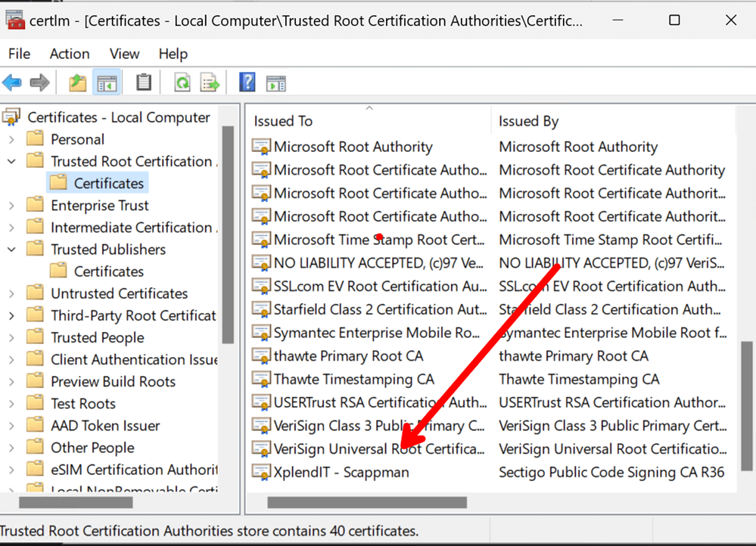The height and width of the screenshot is (546, 756).
Task: Expand Intermediate Certification Authorities node
Action: 11,228
